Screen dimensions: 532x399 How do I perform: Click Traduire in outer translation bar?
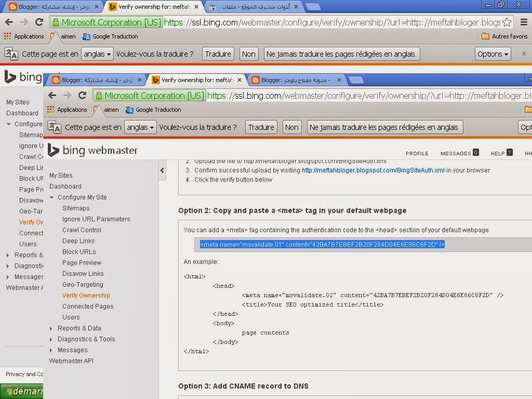218,54
